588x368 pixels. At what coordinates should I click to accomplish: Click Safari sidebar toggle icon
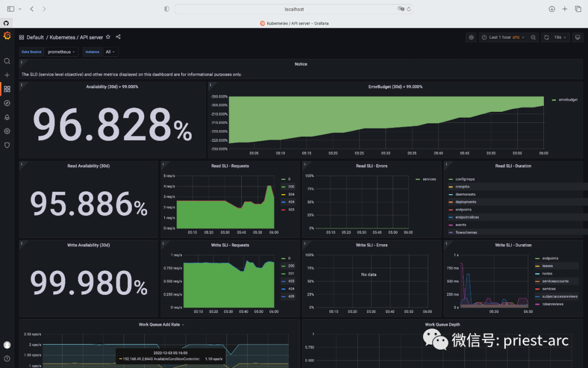tap(10, 9)
